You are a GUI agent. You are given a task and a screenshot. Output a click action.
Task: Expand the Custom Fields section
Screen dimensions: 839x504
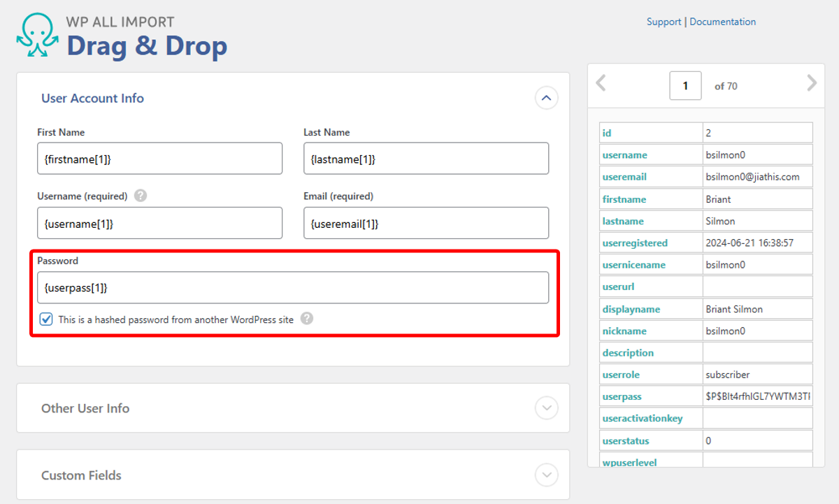tap(547, 475)
